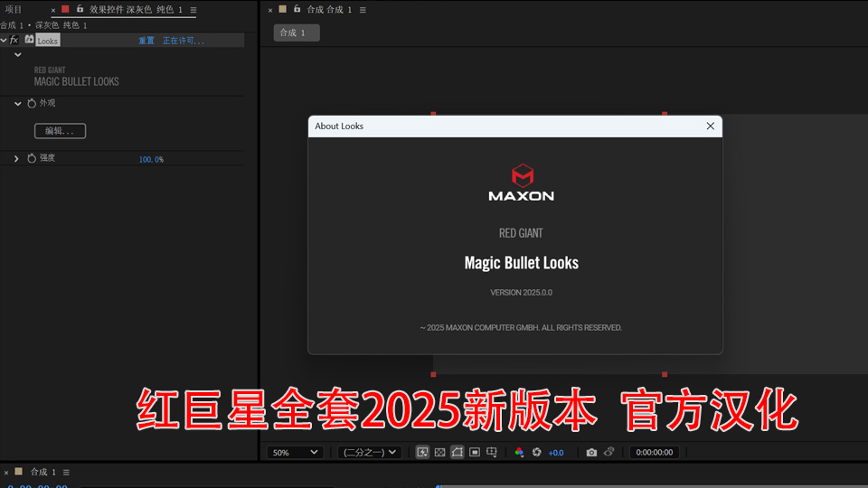Click the 0:00:00:00 preview time field

click(654, 452)
